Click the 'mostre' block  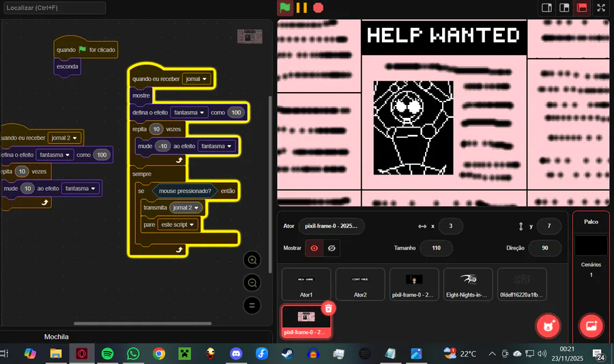tap(141, 95)
